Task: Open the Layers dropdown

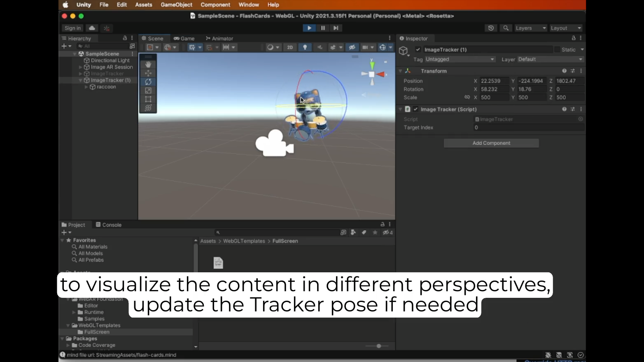Action: (x=531, y=28)
